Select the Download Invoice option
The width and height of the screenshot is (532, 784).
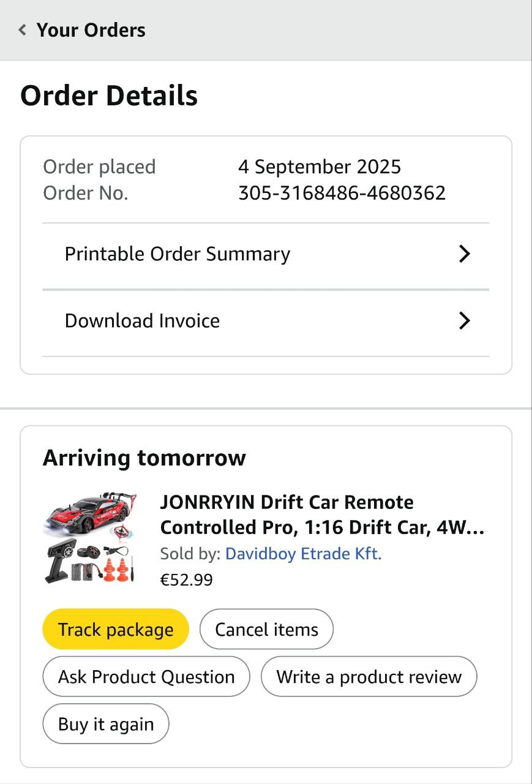pyautogui.click(x=142, y=321)
